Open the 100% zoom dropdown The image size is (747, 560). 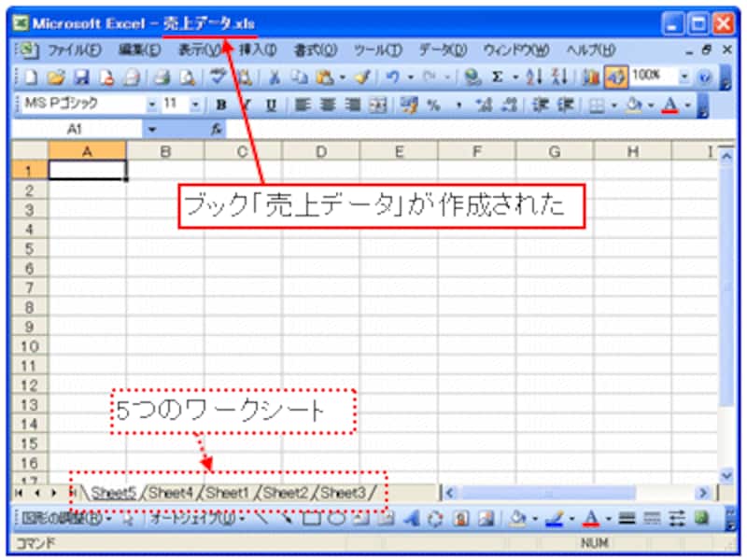[684, 77]
